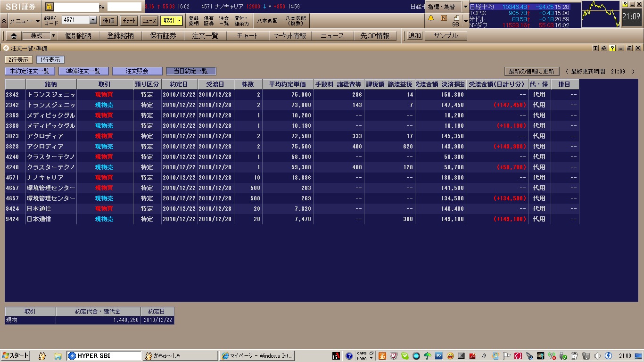Screen dimensions: 644x362
Task: Open the チャート tab in navigation bar
Action: pos(248,36)
